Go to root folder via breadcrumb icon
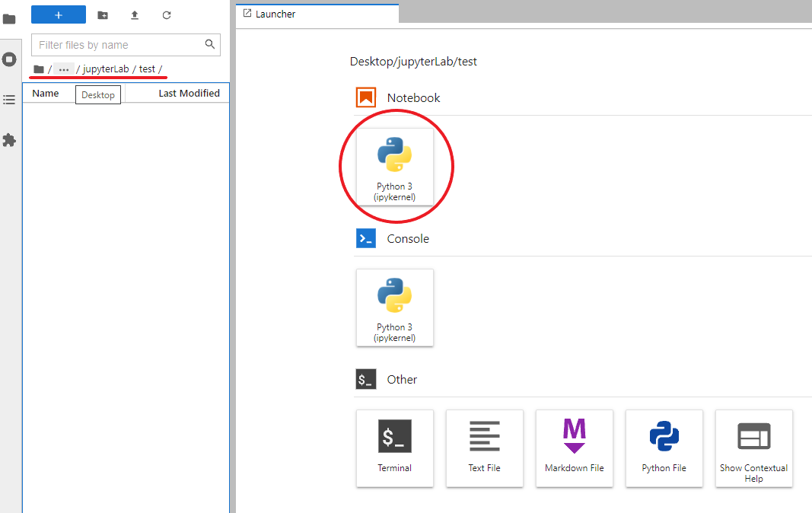This screenshot has height=513, width=812. tap(39, 69)
